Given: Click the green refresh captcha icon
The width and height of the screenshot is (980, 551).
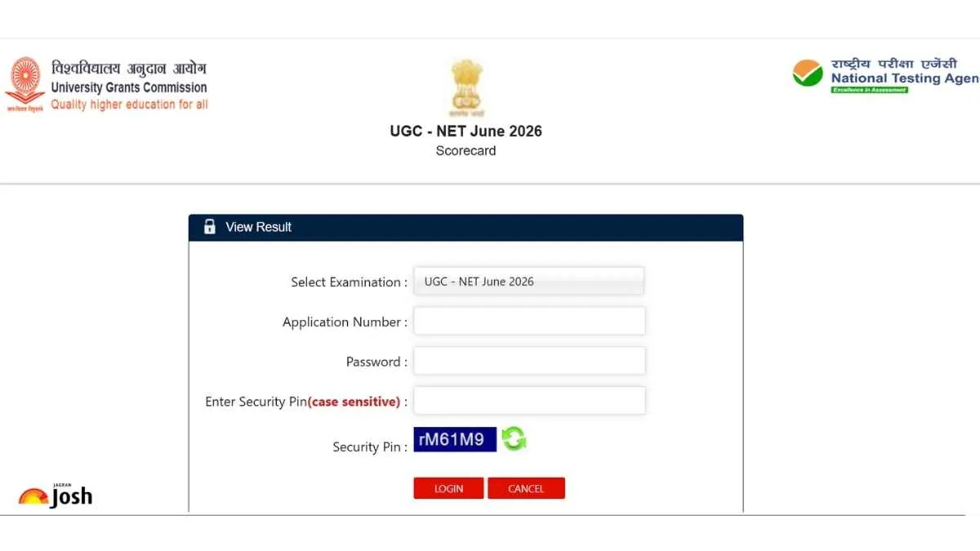Looking at the screenshot, I should [x=514, y=439].
